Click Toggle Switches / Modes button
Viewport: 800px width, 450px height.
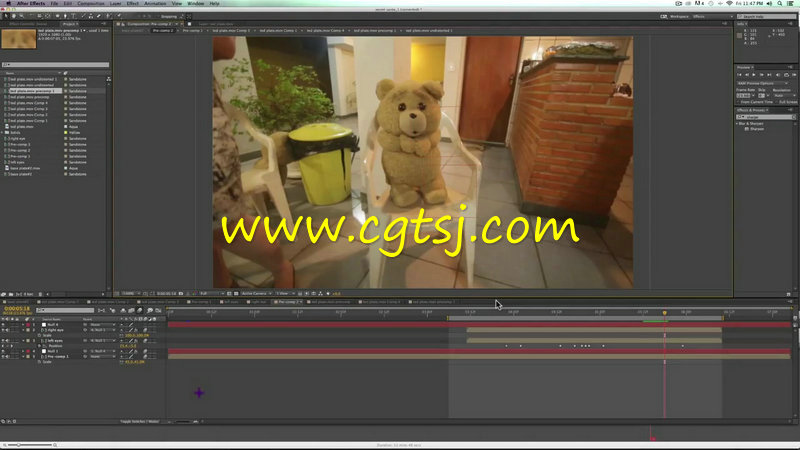click(139, 421)
